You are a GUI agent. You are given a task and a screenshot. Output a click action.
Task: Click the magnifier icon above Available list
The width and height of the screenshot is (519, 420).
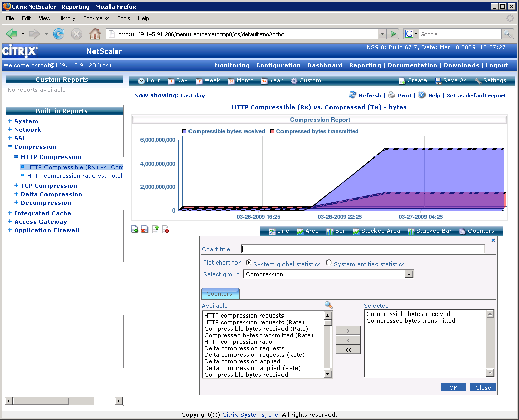[x=328, y=305]
